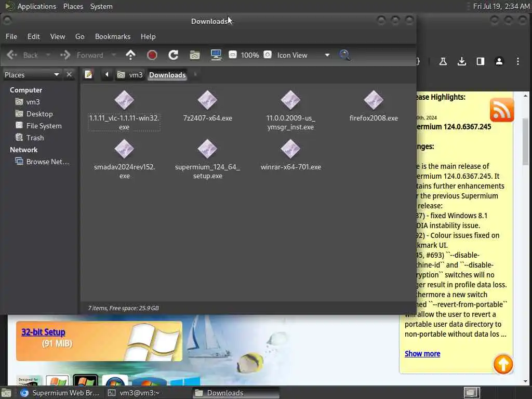Click the vm3 path bar button

tap(130, 75)
